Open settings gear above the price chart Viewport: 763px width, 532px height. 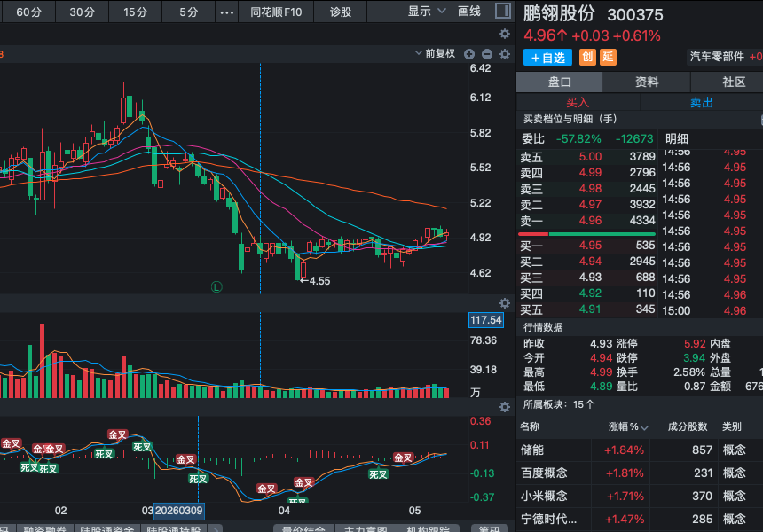click(x=505, y=34)
